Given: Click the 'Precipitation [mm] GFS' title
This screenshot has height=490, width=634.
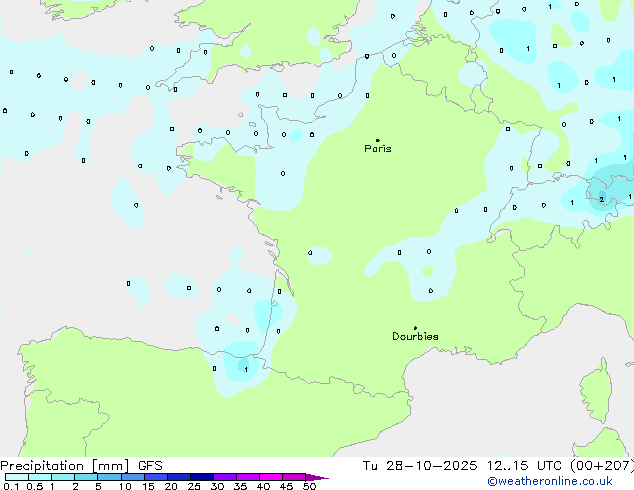Looking at the screenshot, I should pos(81,466).
